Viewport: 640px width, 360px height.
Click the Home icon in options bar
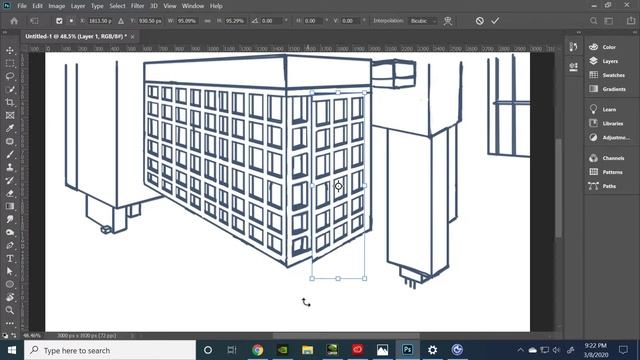[x=14, y=21]
